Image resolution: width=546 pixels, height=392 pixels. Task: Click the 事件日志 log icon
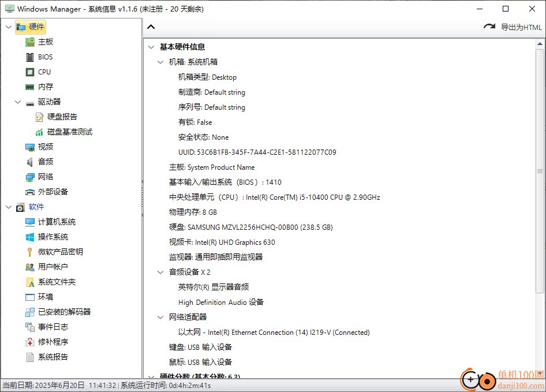click(30, 327)
